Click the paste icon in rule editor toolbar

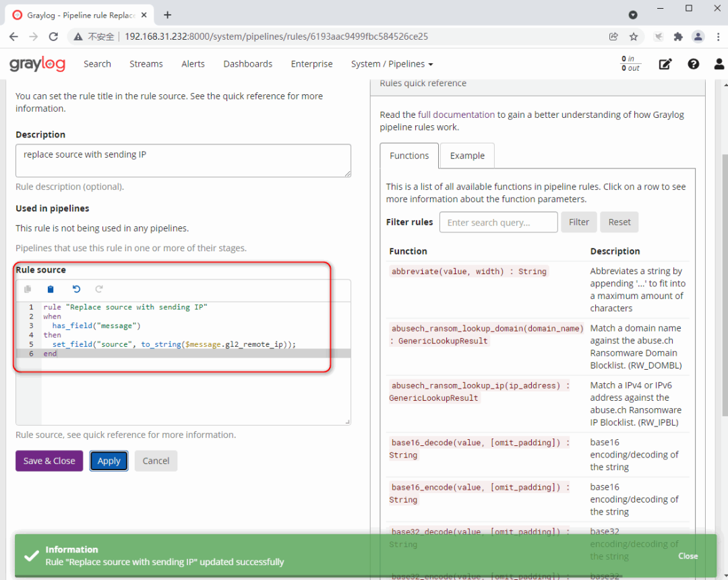(x=51, y=290)
